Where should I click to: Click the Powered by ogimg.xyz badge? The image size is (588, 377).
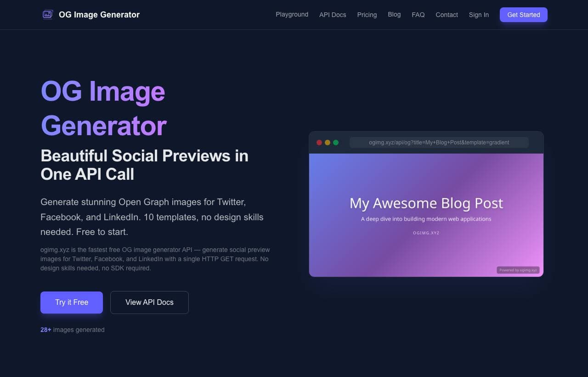[x=518, y=270]
